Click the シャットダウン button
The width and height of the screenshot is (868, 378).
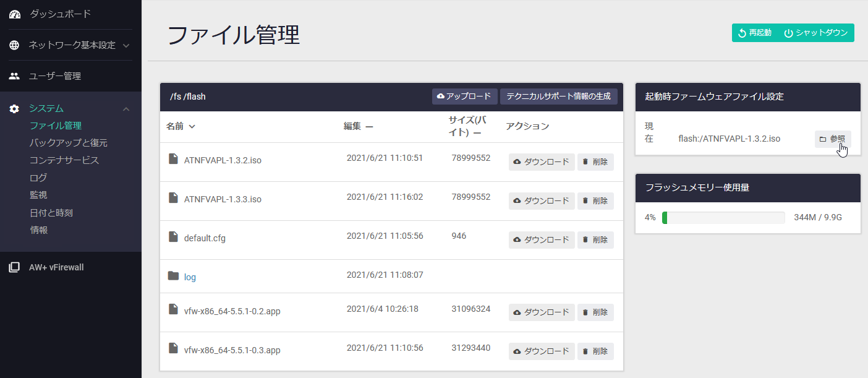click(x=816, y=33)
